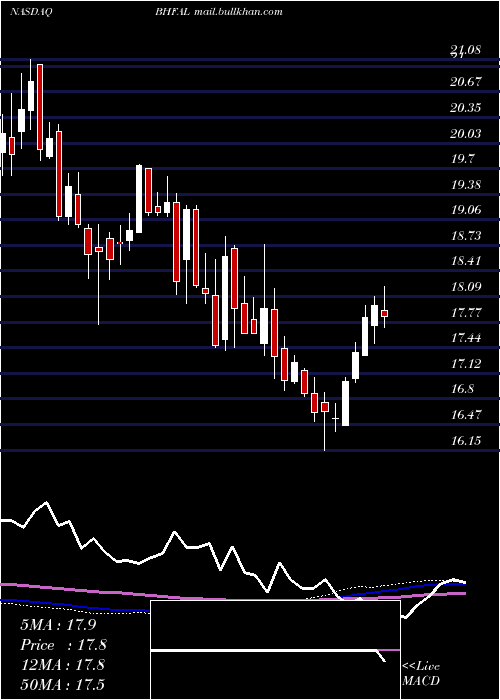Screen dimensions: 500x700
Task: Click the 19.38 price axis label
Action: click(x=466, y=184)
